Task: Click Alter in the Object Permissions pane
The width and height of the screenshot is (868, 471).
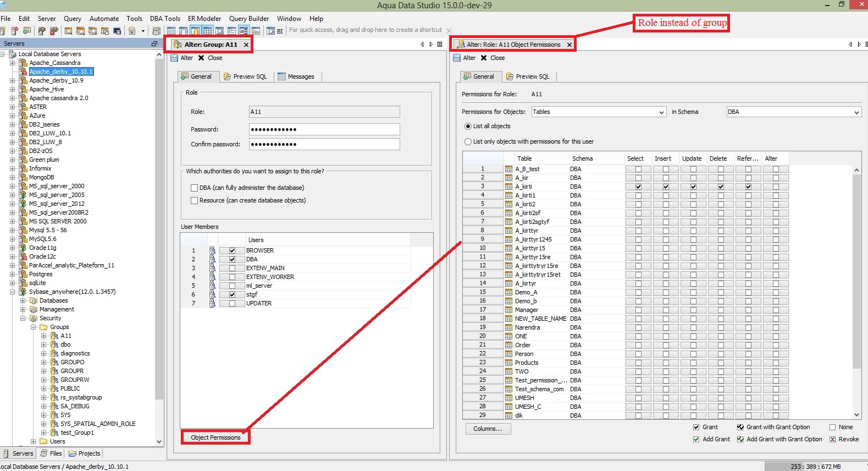Action: pyautogui.click(x=465, y=58)
